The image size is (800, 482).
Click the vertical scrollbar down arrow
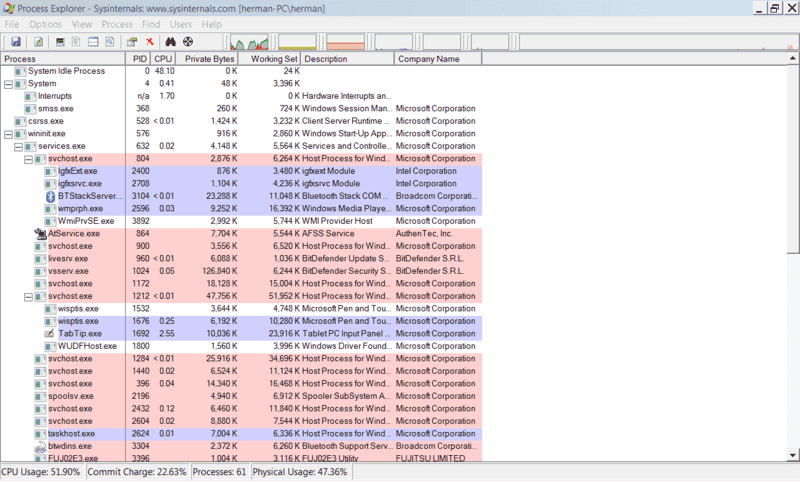pyautogui.click(x=793, y=456)
